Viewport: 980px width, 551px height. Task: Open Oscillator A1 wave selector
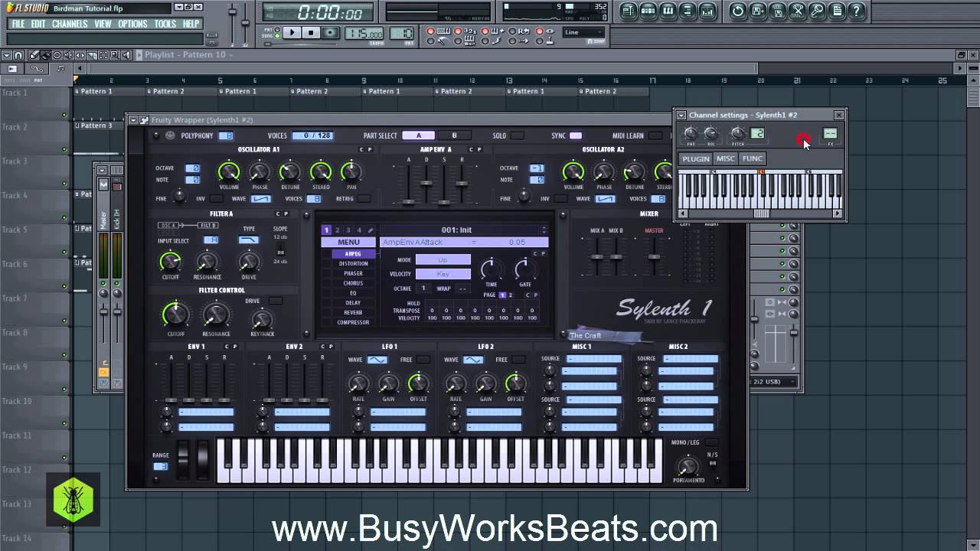click(x=261, y=199)
